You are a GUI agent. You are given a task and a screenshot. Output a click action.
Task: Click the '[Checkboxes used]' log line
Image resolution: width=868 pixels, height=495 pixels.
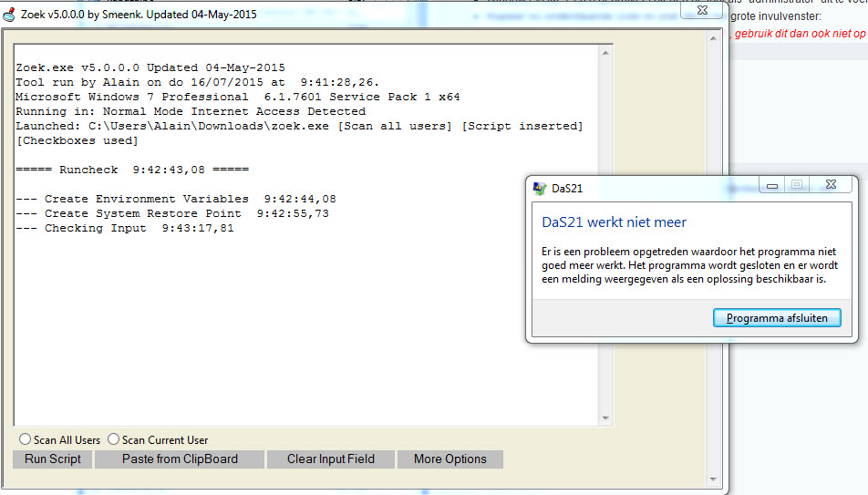(x=77, y=140)
